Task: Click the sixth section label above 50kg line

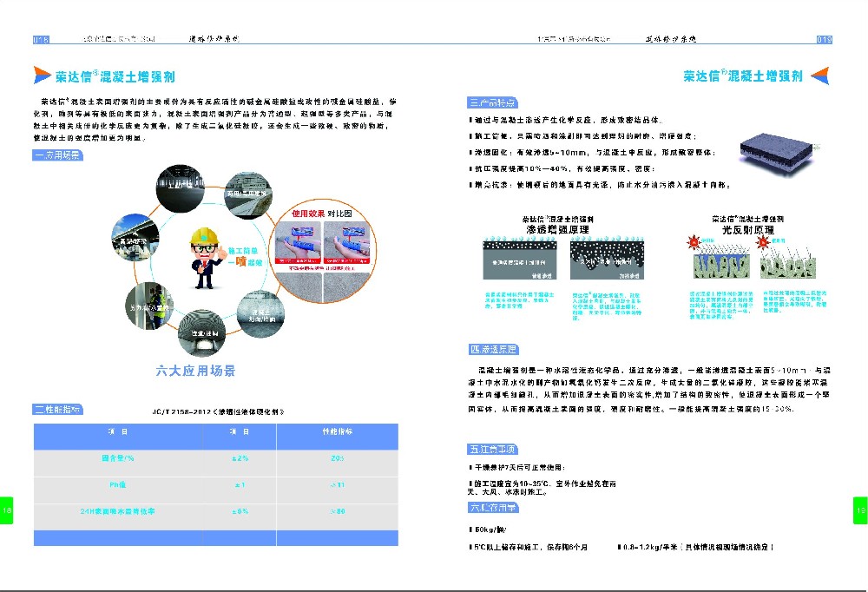Action: pyautogui.click(x=493, y=507)
